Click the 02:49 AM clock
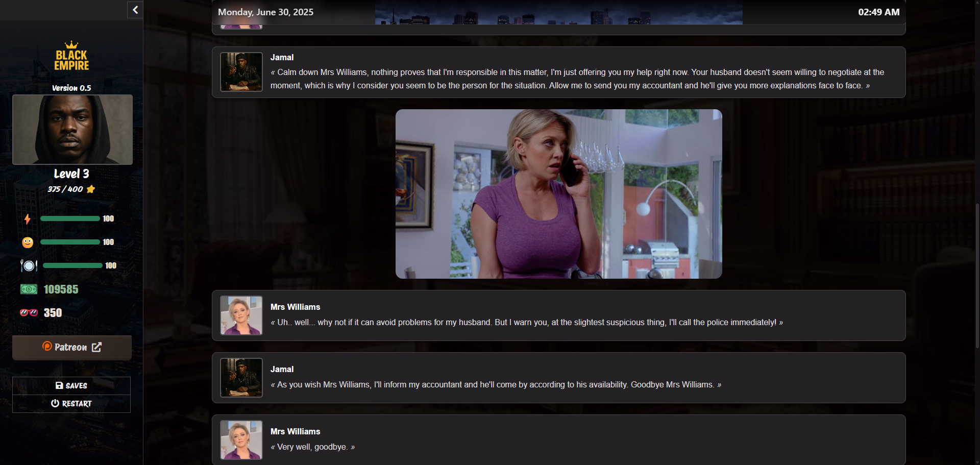 (x=878, y=12)
